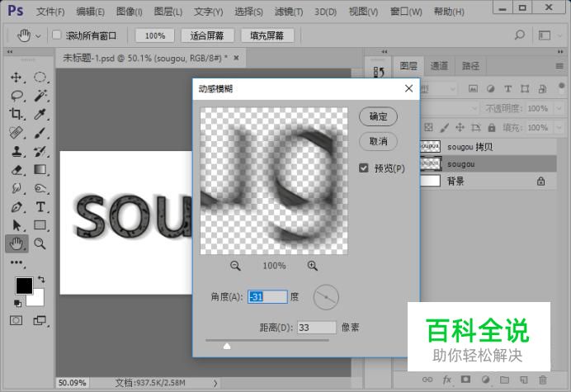
Task: Select the Horizontal Type tool
Action: pyautogui.click(x=40, y=207)
